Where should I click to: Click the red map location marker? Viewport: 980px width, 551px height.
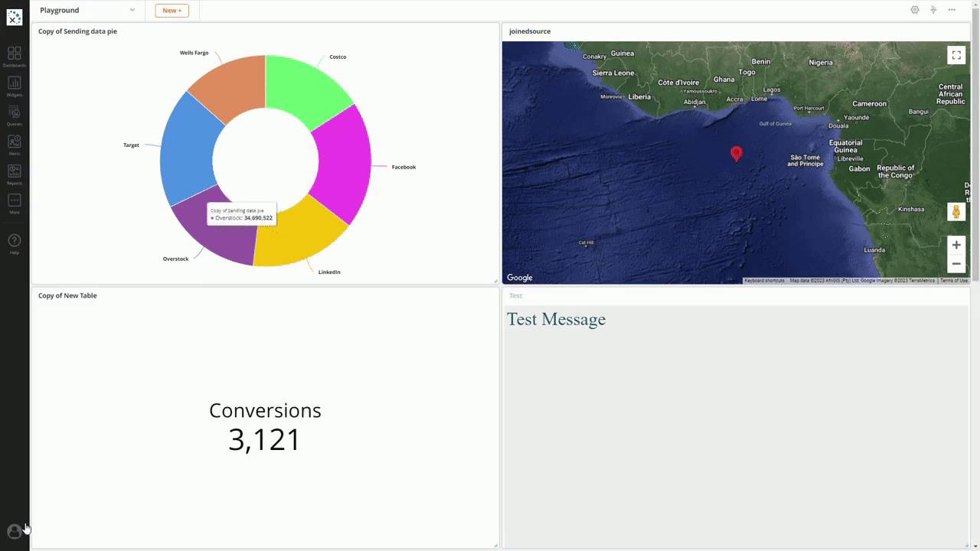coord(737,153)
